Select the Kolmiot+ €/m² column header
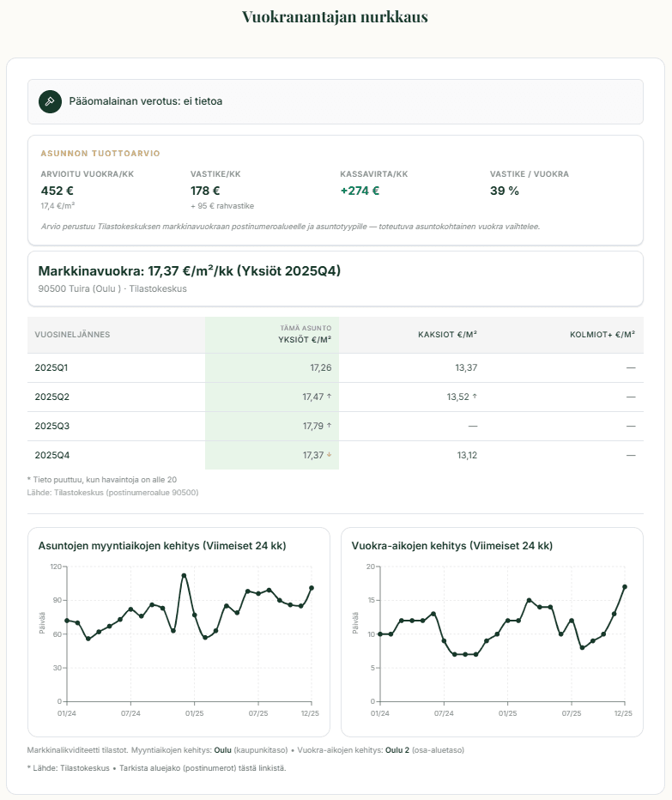 pyautogui.click(x=602, y=334)
